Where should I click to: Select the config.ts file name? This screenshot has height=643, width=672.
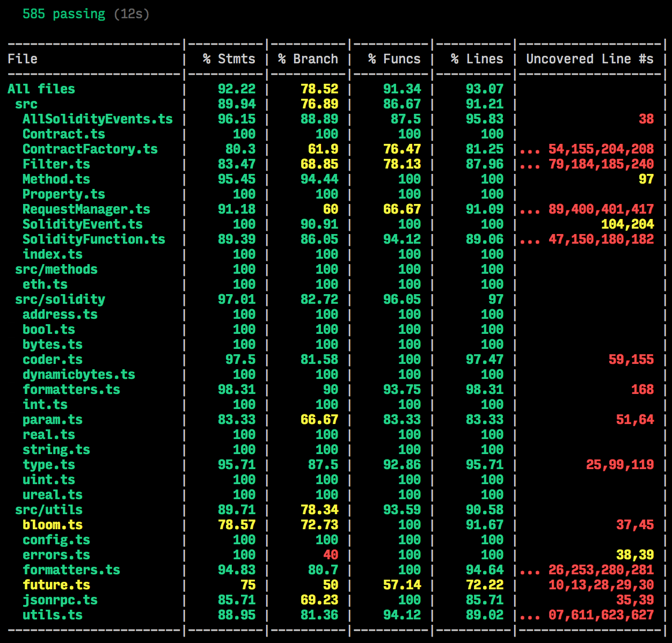click(x=56, y=539)
